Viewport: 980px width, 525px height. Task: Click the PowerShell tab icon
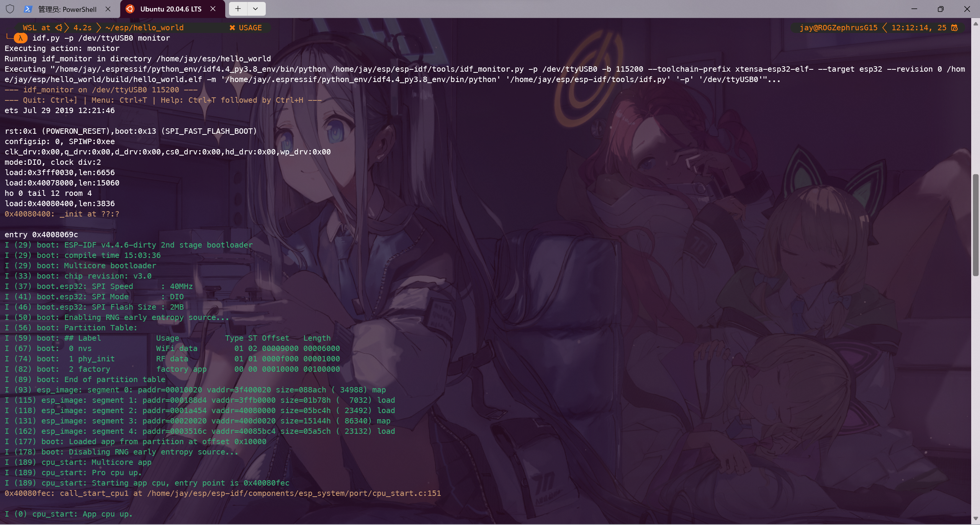pos(28,9)
